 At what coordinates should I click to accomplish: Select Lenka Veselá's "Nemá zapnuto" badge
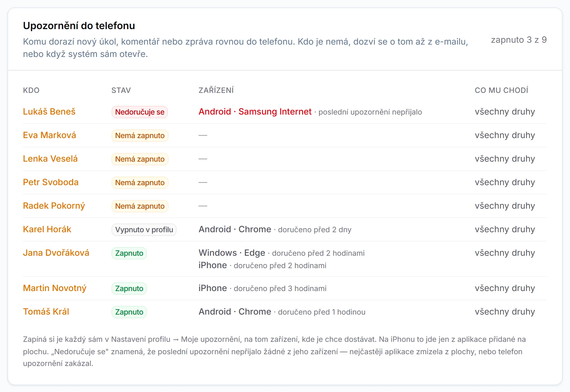140,159
